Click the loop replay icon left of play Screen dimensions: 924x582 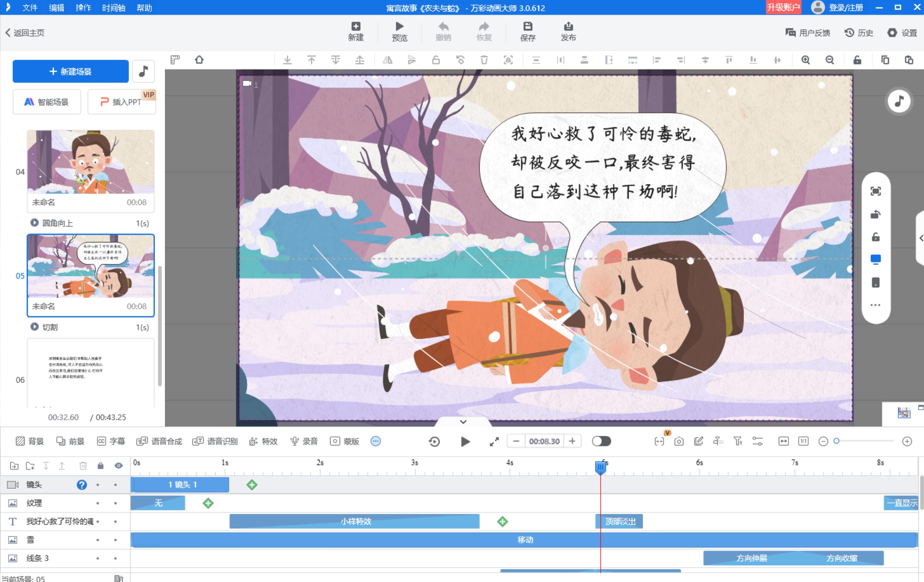(x=434, y=441)
